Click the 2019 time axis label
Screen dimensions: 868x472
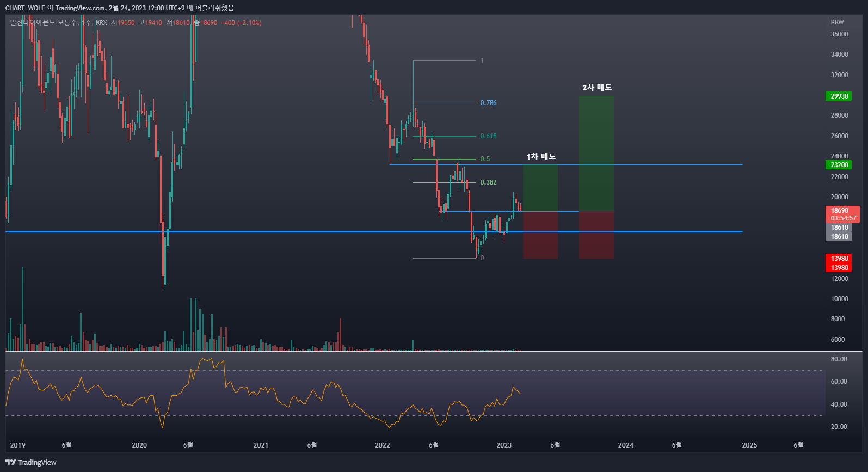coord(18,445)
